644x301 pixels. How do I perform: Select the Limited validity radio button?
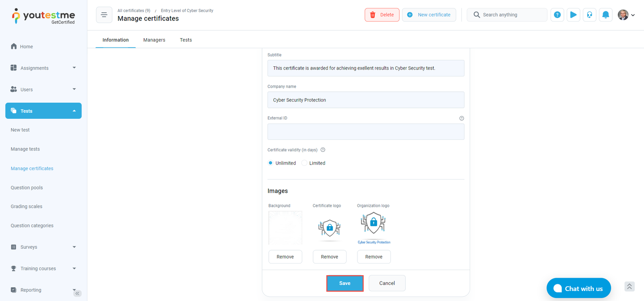[304, 163]
